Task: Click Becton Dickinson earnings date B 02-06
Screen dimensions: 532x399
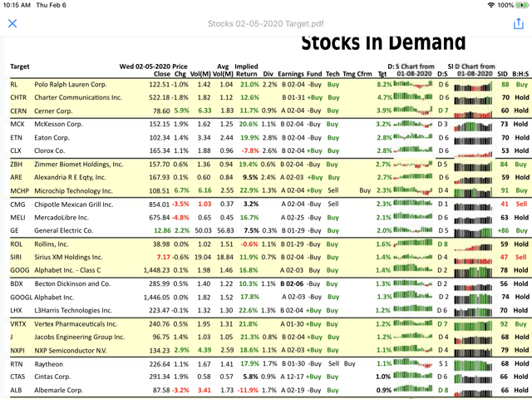Action: click(292, 283)
